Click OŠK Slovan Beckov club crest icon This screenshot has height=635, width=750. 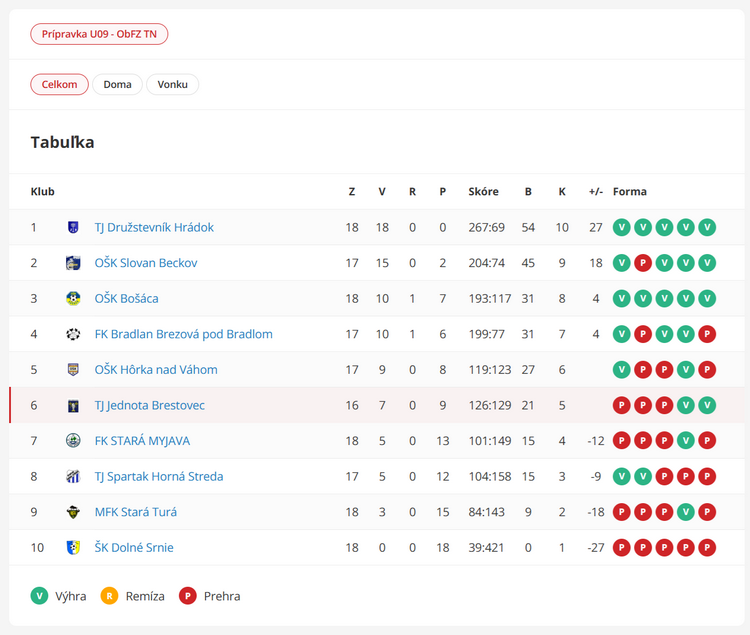click(73, 263)
